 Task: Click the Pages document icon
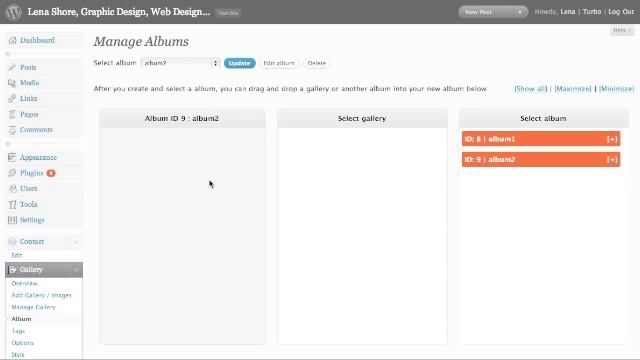pyautogui.click(x=12, y=114)
